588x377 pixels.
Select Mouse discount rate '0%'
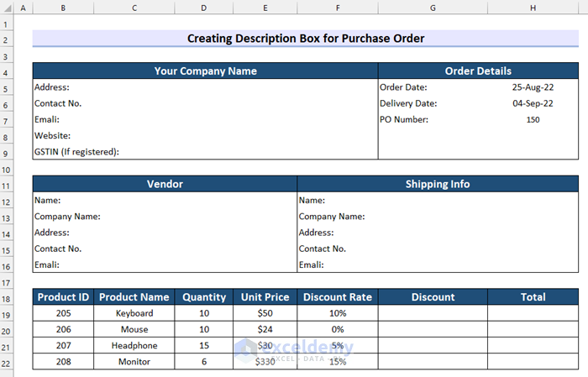click(338, 329)
